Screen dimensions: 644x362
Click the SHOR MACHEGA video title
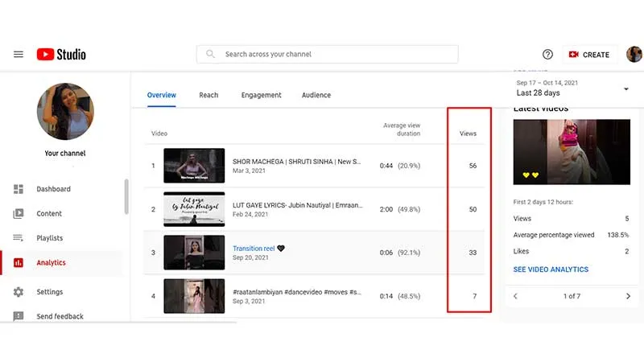click(296, 162)
